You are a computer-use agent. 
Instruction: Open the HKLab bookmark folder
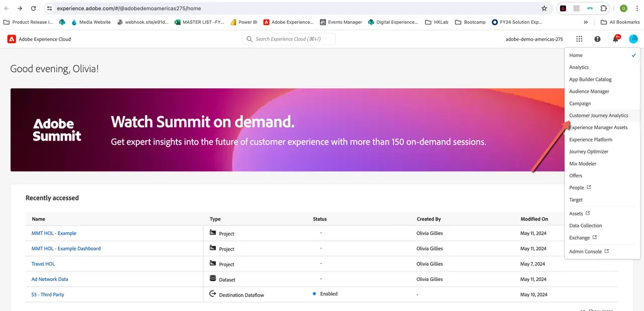click(x=437, y=22)
